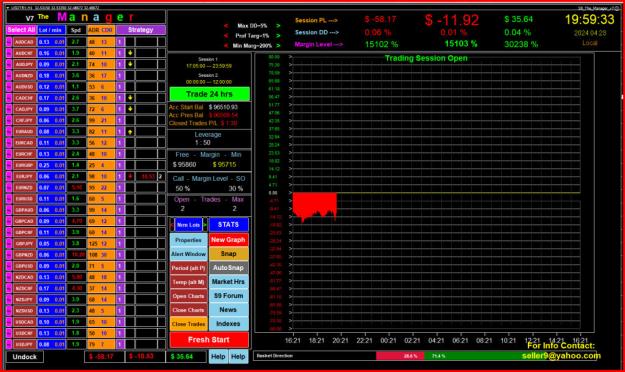This screenshot has height=372, width=625.
Task: Click the GBPCAD symbol button
Action: pos(24,221)
